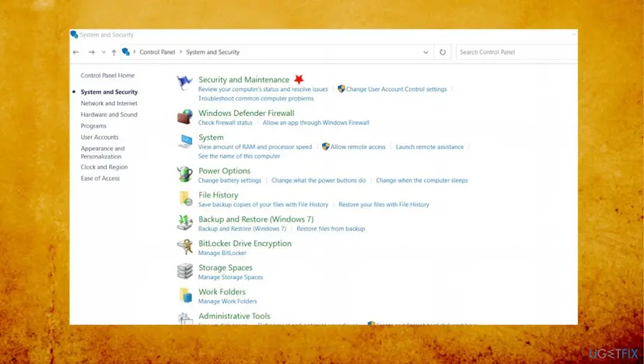644x364 pixels.
Task: Click Manage Storage Spaces link
Action: (x=230, y=278)
